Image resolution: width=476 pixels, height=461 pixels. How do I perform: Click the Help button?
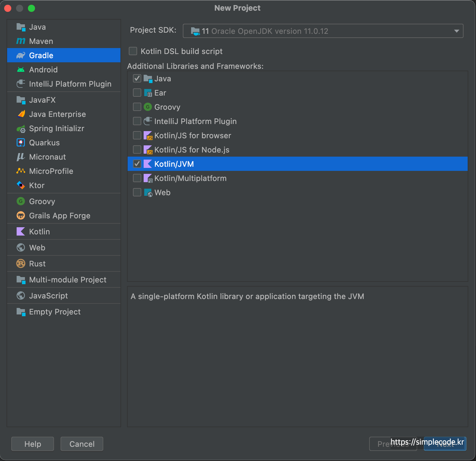pyautogui.click(x=33, y=444)
